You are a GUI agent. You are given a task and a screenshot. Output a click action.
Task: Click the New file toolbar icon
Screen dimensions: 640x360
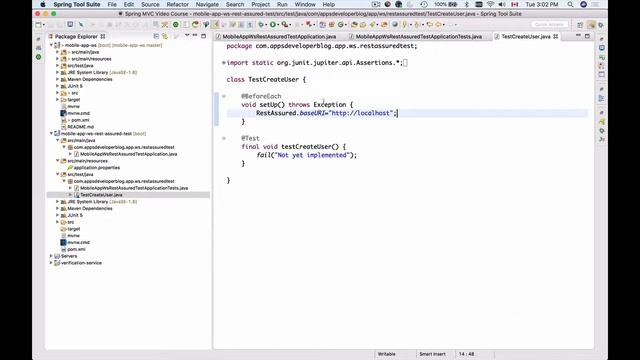[x=38, y=25]
